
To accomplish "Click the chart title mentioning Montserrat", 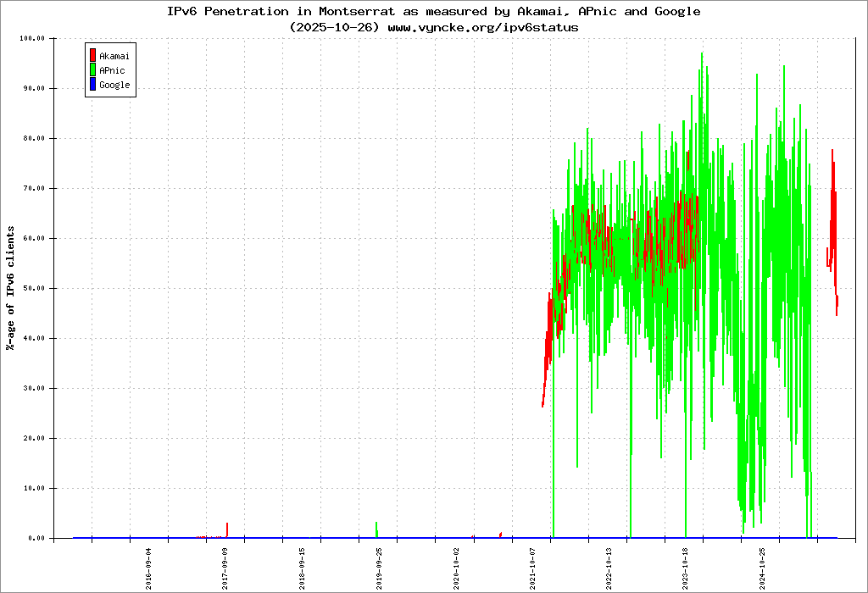I will [434, 12].
